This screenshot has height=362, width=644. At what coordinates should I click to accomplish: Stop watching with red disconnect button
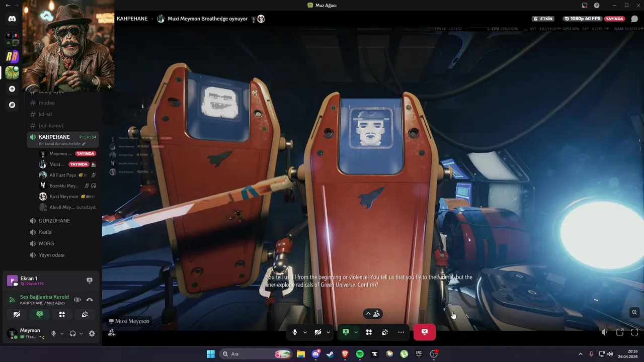[425, 332]
